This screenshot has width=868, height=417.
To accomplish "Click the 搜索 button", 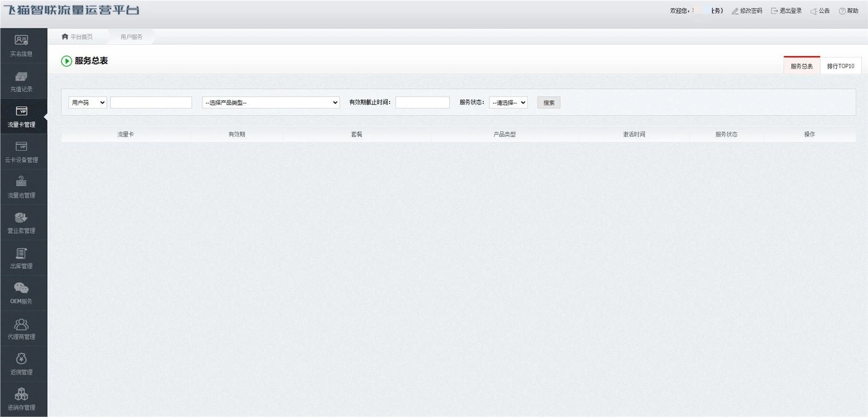I will 549,102.
